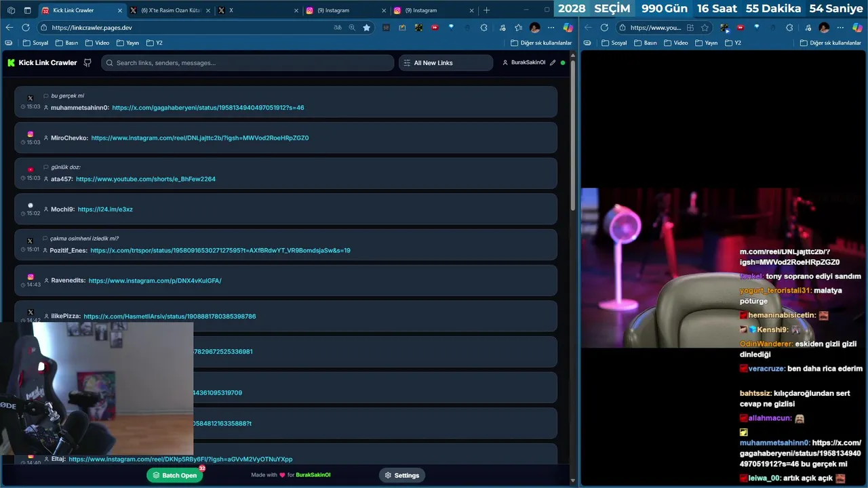The image size is (868, 488).
Task: Open the Yayın bookmarks folder in right window
Action: point(706,43)
